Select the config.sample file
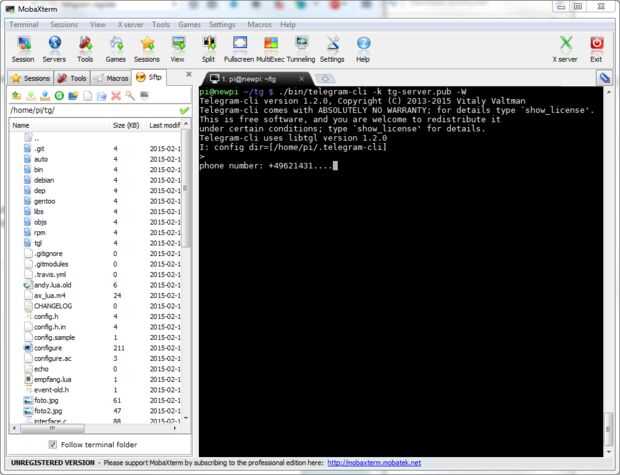This screenshot has width=620, height=475. pyautogui.click(x=54, y=337)
